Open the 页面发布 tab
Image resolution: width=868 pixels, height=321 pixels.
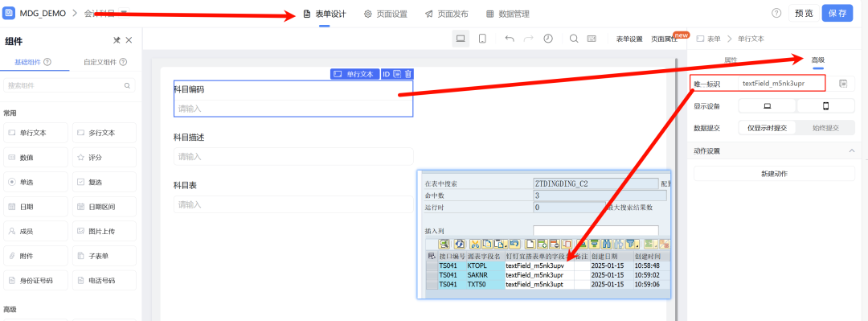coord(446,14)
